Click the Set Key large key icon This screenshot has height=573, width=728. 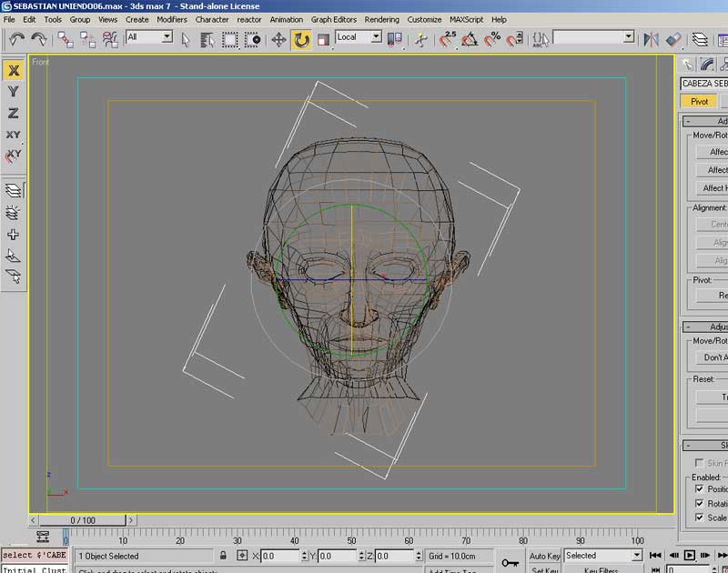pyautogui.click(x=510, y=561)
